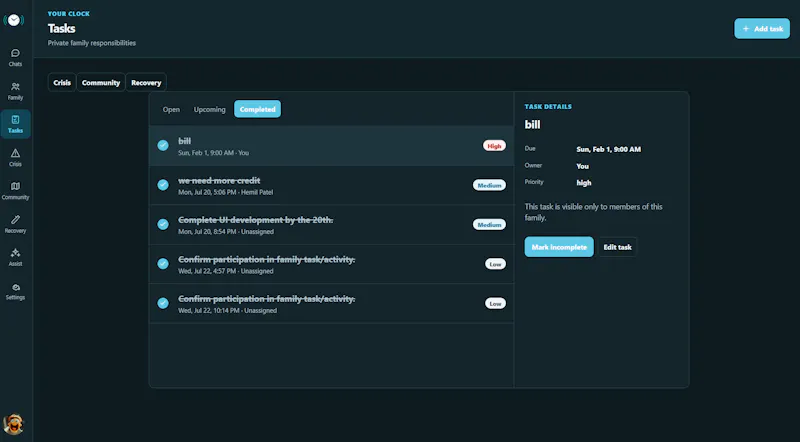Image resolution: width=800 pixels, height=442 pixels.
Task: Click the Your Clock logo icon
Action: point(14,20)
